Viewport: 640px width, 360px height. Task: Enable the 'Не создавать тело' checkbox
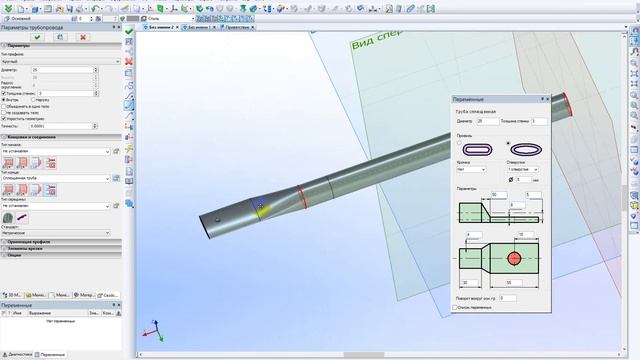pyautogui.click(x=4, y=112)
